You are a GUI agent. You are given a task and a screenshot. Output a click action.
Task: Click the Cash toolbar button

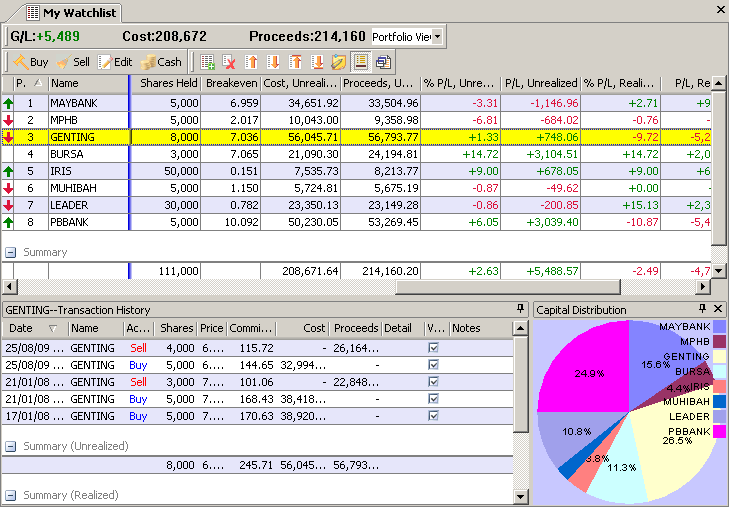161,62
